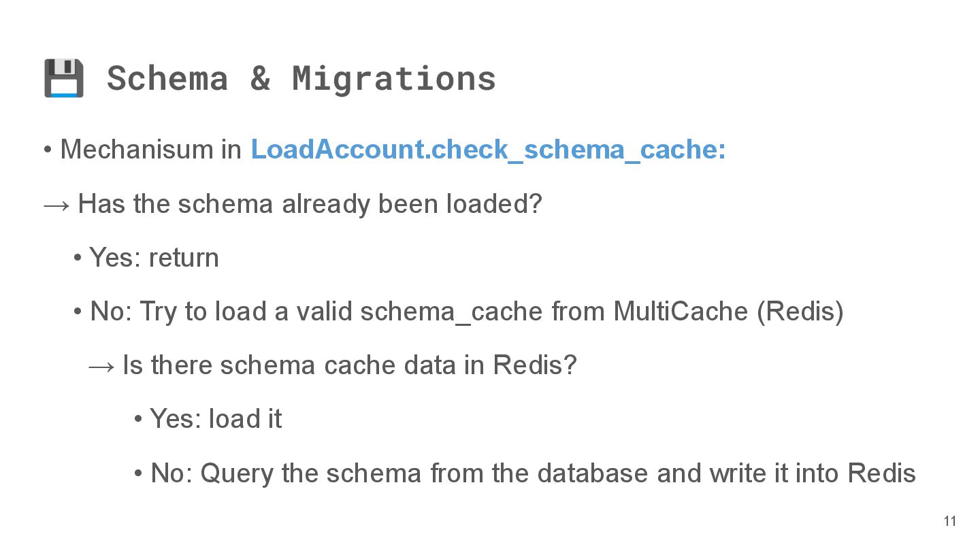
Task: Click the slide number 11
Action: (x=950, y=522)
